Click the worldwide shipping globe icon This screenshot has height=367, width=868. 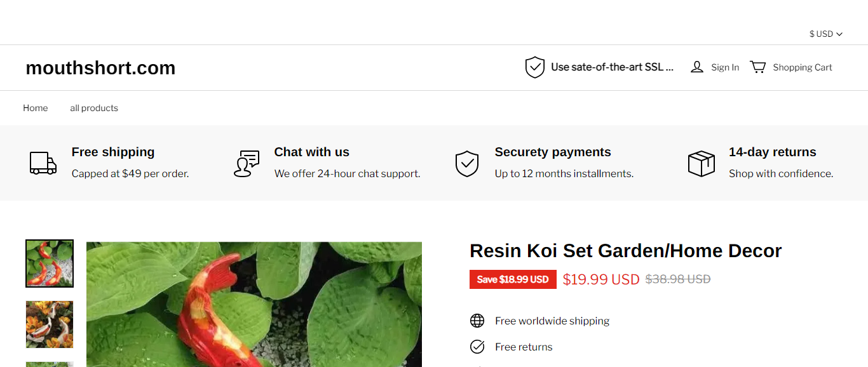(x=477, y=321)
